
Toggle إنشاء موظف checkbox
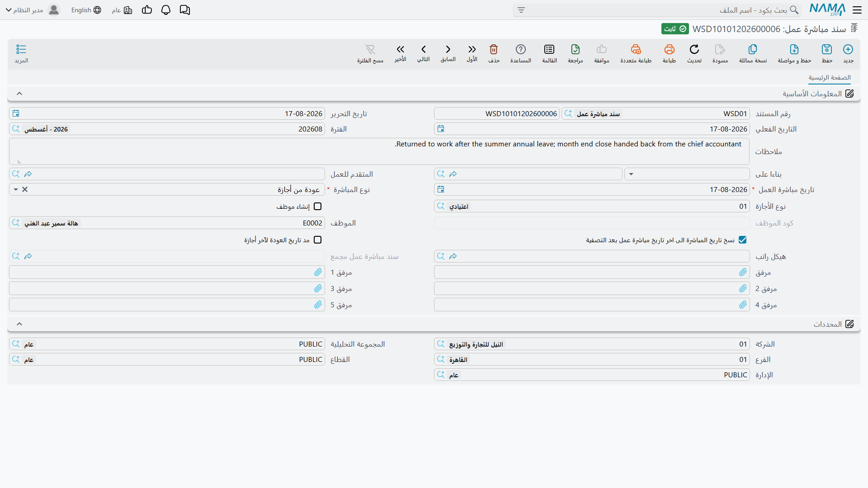point(318,206)
